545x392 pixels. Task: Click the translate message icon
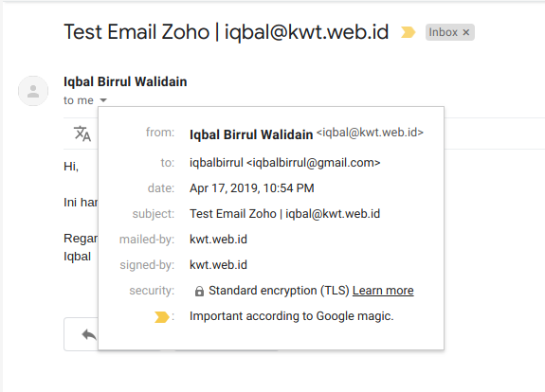click(x=82, y=134)
